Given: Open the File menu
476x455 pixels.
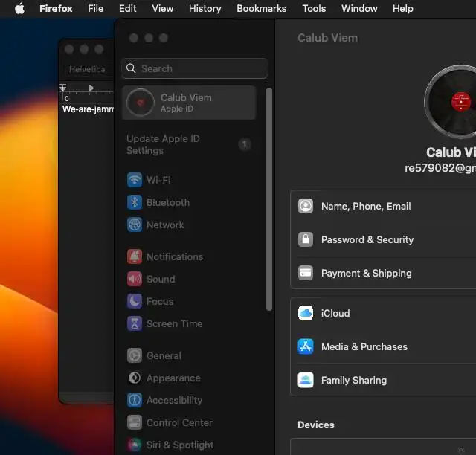Looking at the screenshot, I should coord(96,8).
